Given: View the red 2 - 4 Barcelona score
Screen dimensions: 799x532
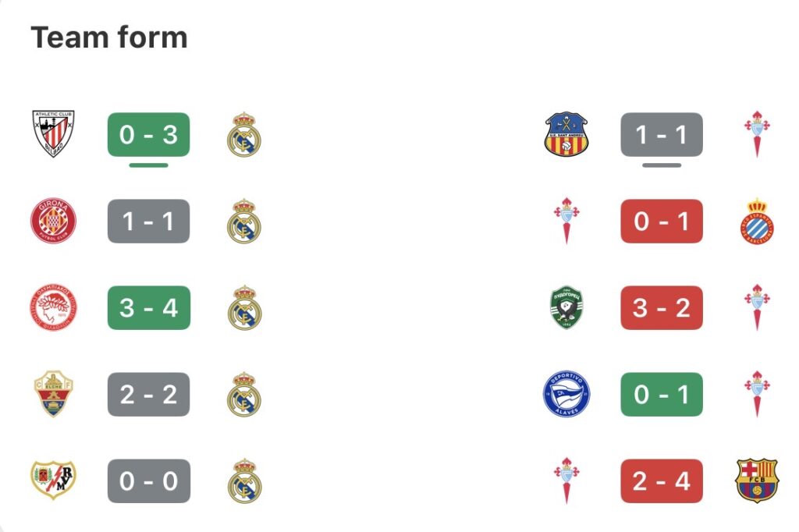Looking at the screenshot, I should 662,481.
